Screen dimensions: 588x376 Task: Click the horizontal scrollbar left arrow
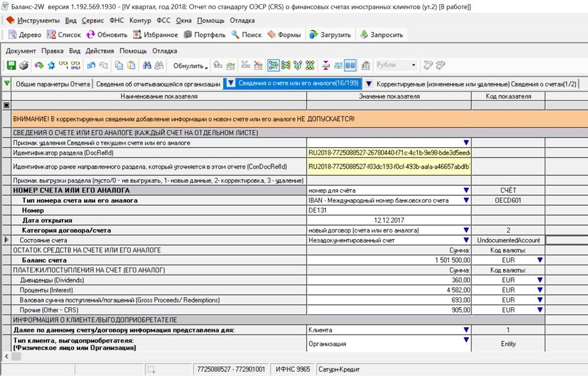click(6, 356)
